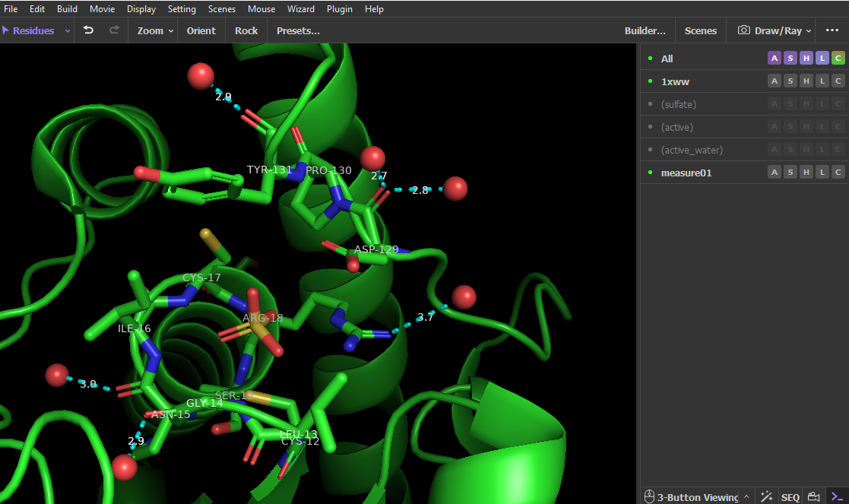Click the movie camera icon
The height and width of the screenshot is (504, 849).
(813, 496)
